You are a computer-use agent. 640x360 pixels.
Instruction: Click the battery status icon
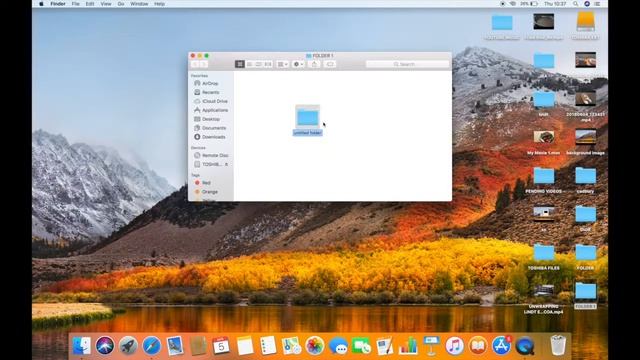[x=534, y=4]
